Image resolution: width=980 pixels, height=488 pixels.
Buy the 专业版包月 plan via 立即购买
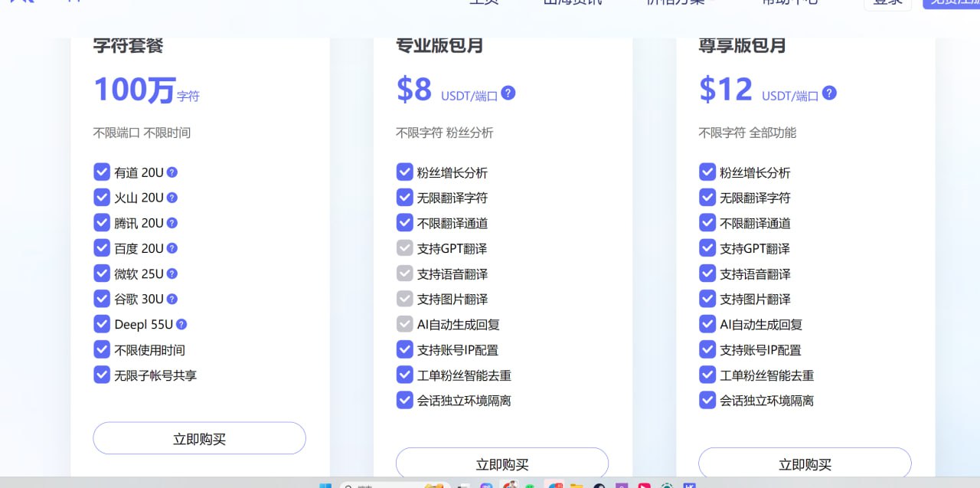tap(501, 463)
